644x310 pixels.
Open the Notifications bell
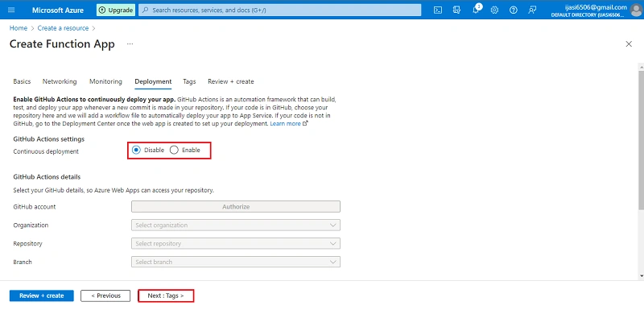[476, 10]
